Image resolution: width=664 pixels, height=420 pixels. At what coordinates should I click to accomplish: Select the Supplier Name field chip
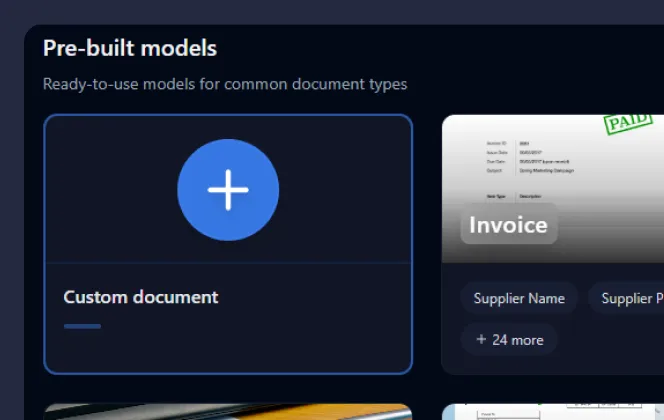pos(519,298)
